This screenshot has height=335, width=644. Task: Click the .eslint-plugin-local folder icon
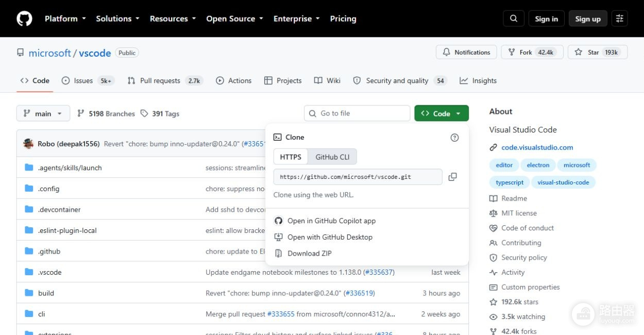(x=29, y=230)
